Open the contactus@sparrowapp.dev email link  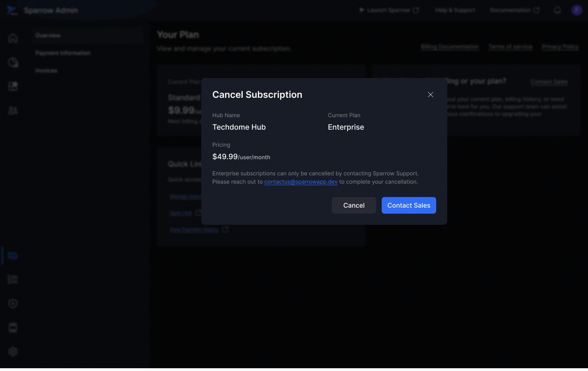coord(301,182)
